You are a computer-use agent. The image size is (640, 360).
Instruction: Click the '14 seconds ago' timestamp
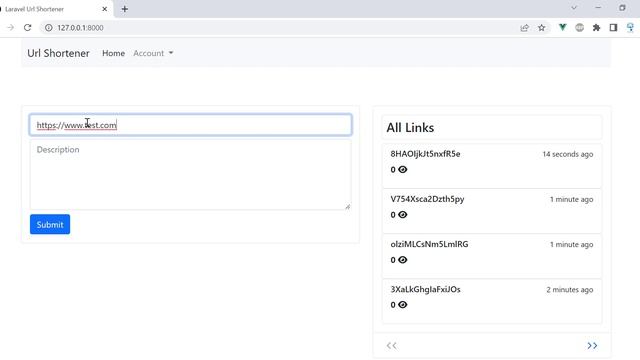[x=568, y=154]
